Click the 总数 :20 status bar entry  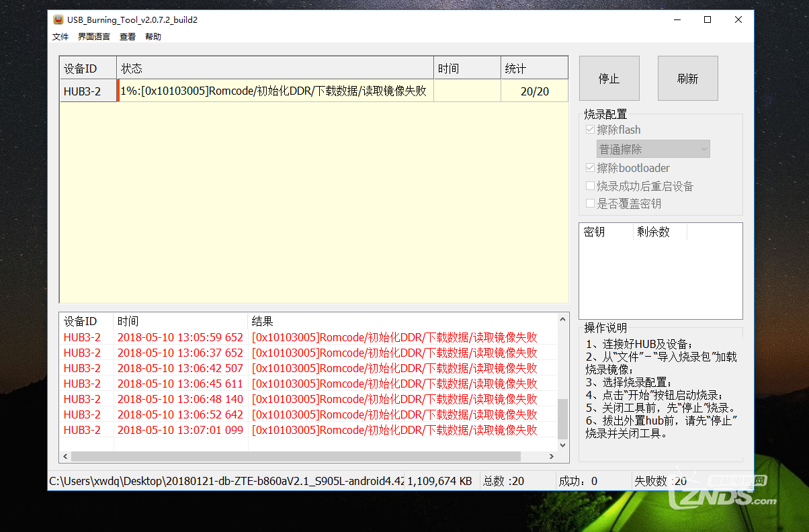point(504,481)
